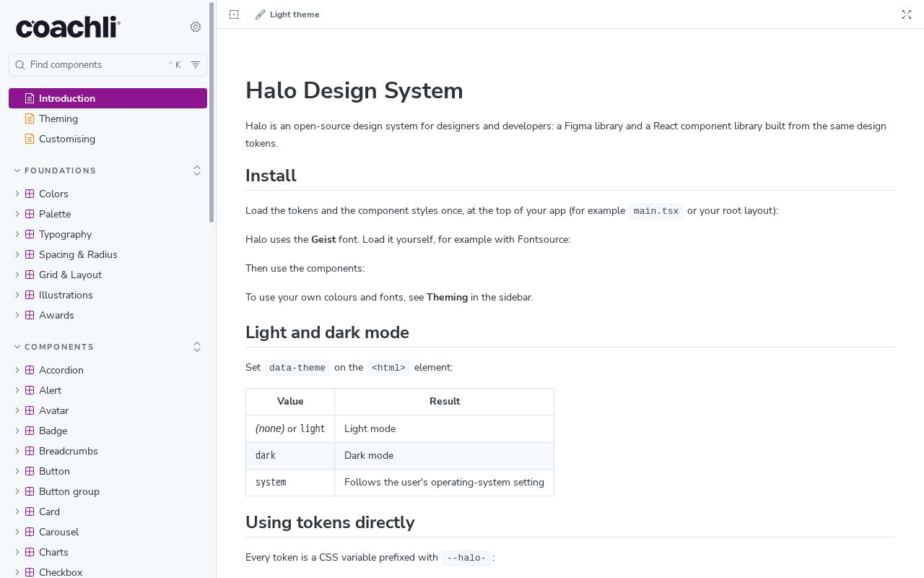Enter full screen with the expand icon
924x578 pixels.
coord(907,14)
